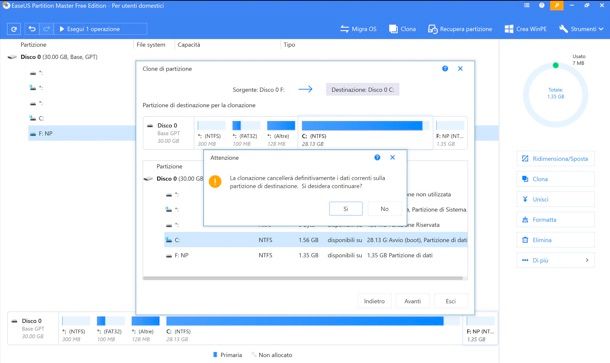Click the refresh icon in the main toolbar
Viewport: 610px width, 363px height.
(x=14, y=29)
